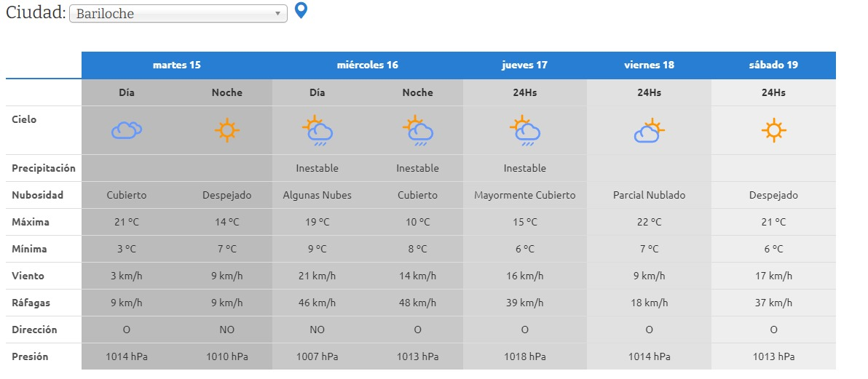868x379 pixels.
Task: Click the Cielo row label
Action: pyautogui.click(x=24, y=119)
